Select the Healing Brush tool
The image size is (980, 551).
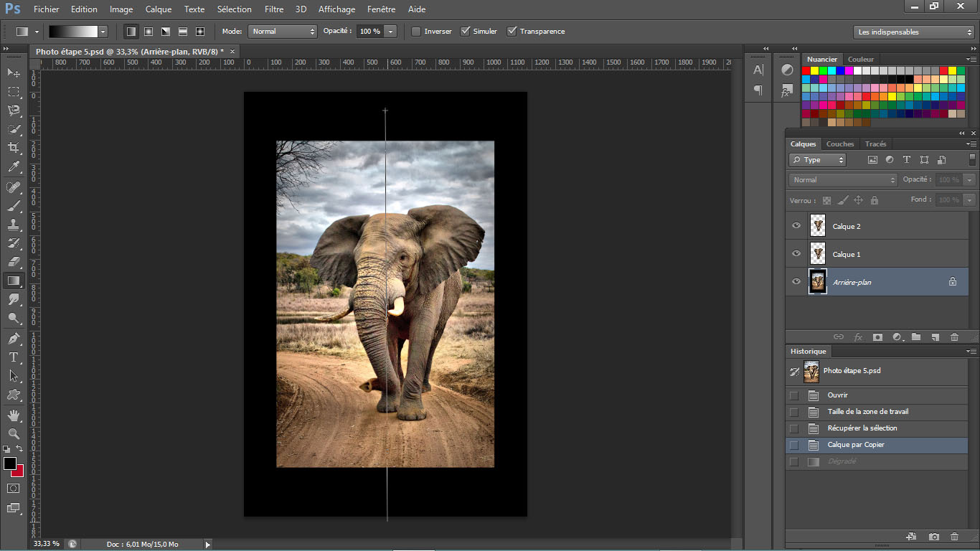point(13,187)
